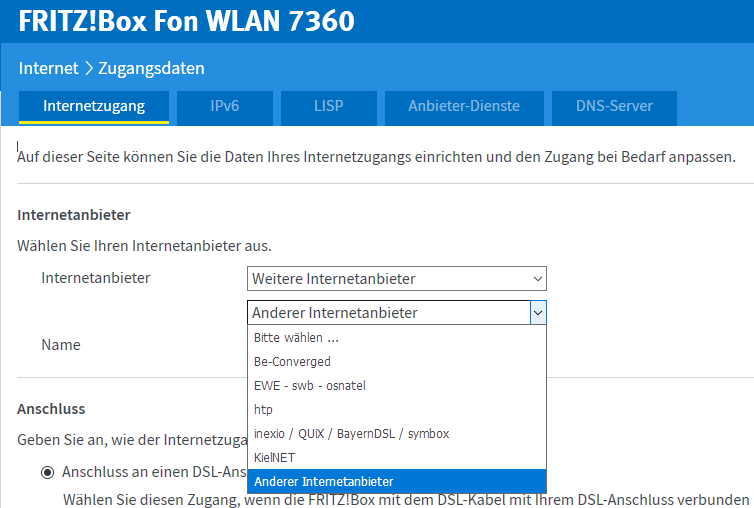Click the Internetanbieter section heading
The width and height of the screenshot is (754, 508).
[x=74, y=215]
